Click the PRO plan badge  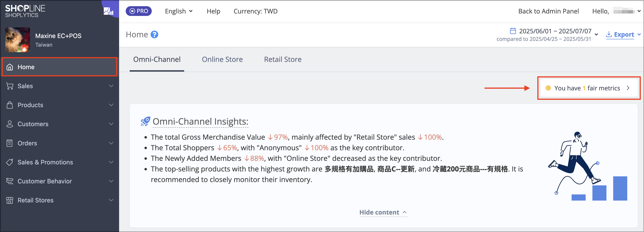click(139, 11)
